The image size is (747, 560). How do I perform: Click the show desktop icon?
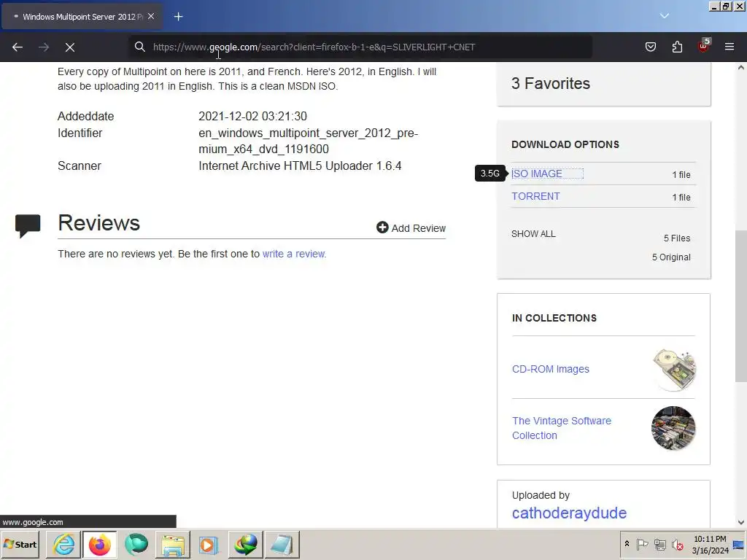(x=739, y=544)
